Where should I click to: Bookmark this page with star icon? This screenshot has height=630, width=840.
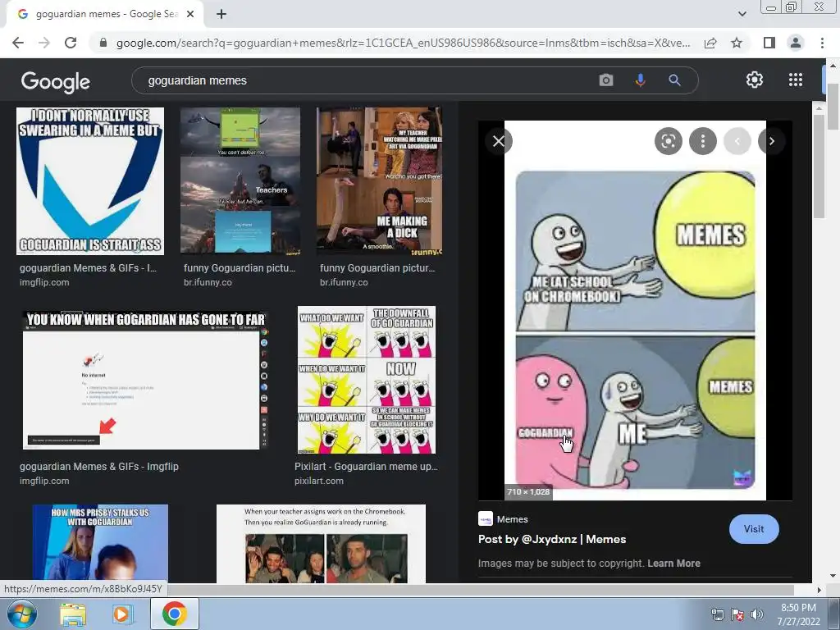pos(737,43)
